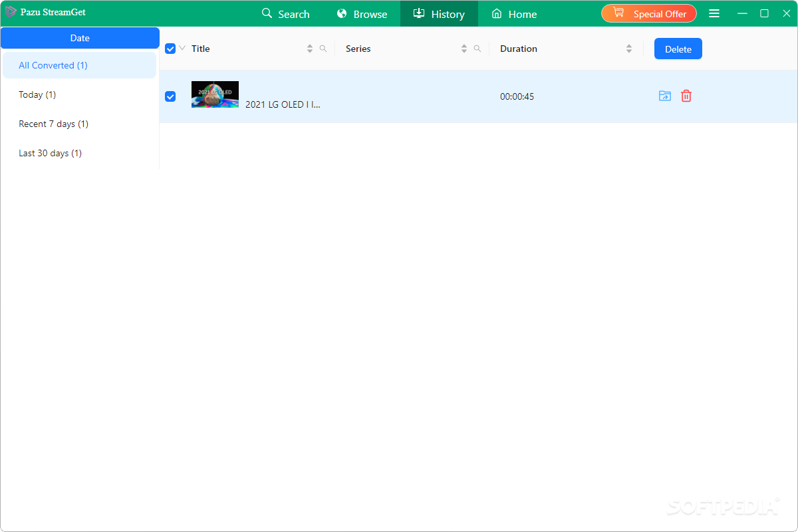Switch to the Browse tab
This screenshot has height=532, width=798.
click(x=362, y=14)
